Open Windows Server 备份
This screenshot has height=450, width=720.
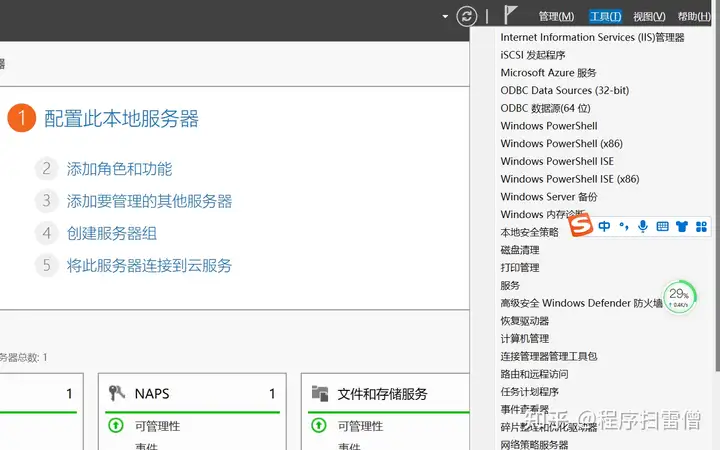(x=549, y=197)
